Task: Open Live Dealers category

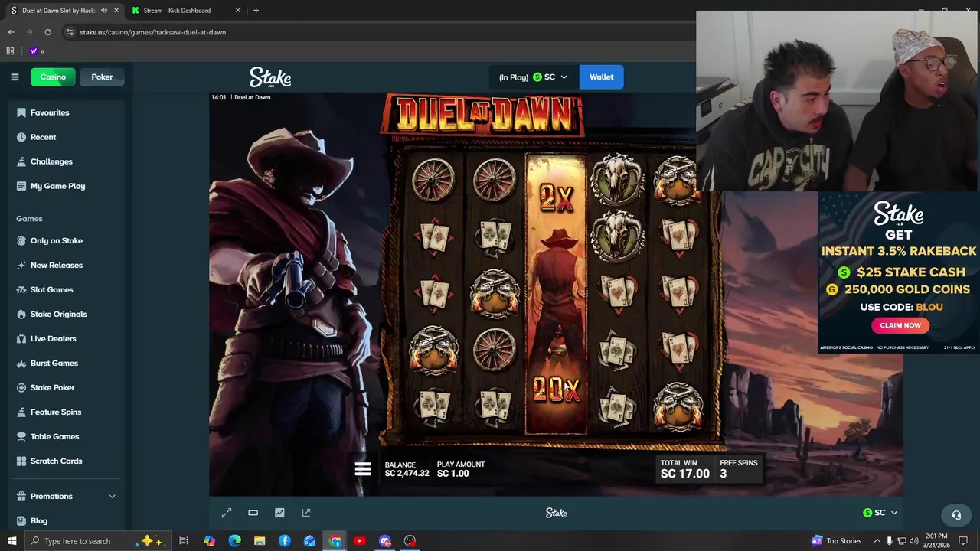Action: 53,338
